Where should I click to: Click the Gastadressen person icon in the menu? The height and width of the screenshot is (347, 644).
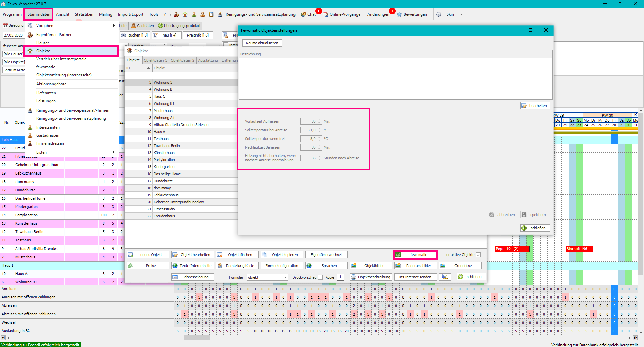click(x=30, y=135)
